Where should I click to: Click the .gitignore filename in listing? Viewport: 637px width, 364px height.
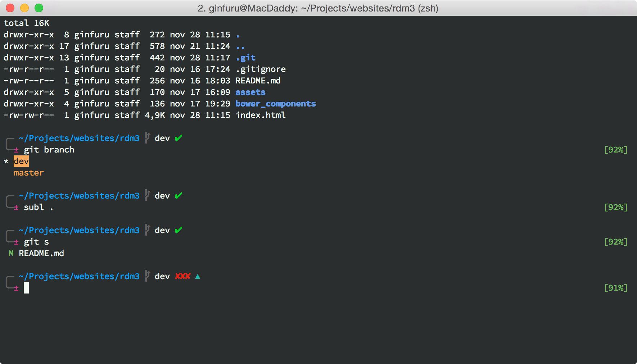click(260, 69)
